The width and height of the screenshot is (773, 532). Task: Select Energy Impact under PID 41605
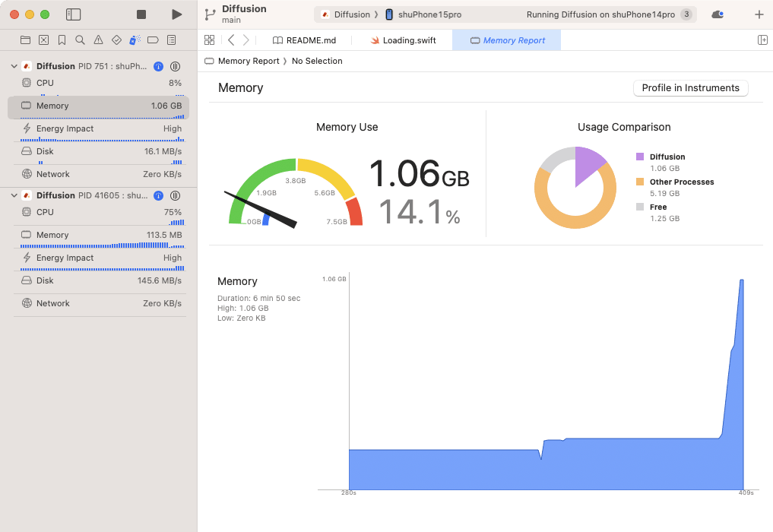[x=99, y=259]
